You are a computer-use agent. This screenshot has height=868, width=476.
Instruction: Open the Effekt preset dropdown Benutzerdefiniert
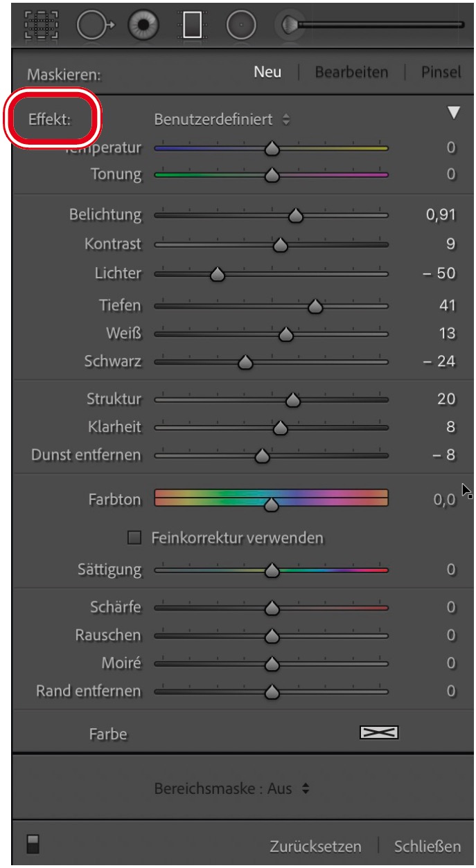222,119
